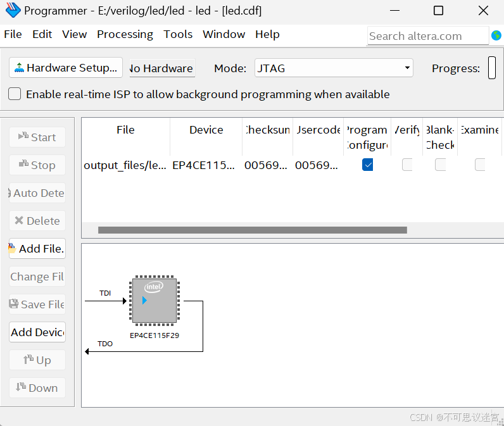Click the Stop button
The image size is (504, 426).
coord(37,165)
